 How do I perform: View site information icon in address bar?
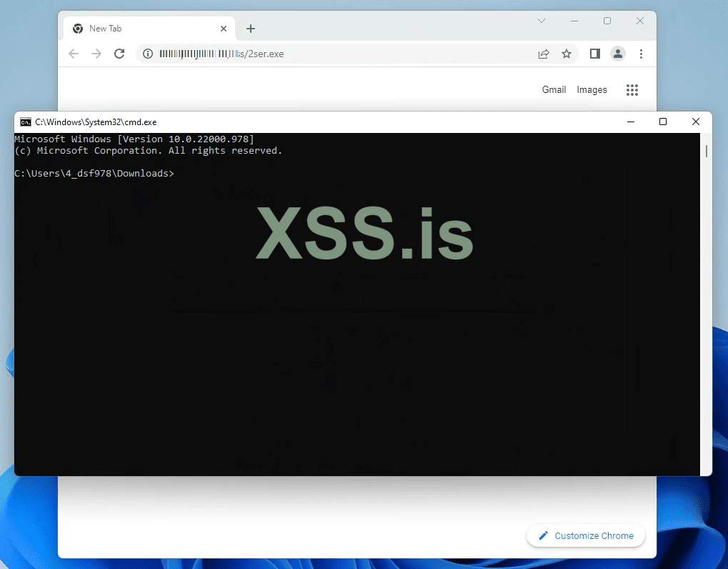pyautogui.click(x=148, y=54)
